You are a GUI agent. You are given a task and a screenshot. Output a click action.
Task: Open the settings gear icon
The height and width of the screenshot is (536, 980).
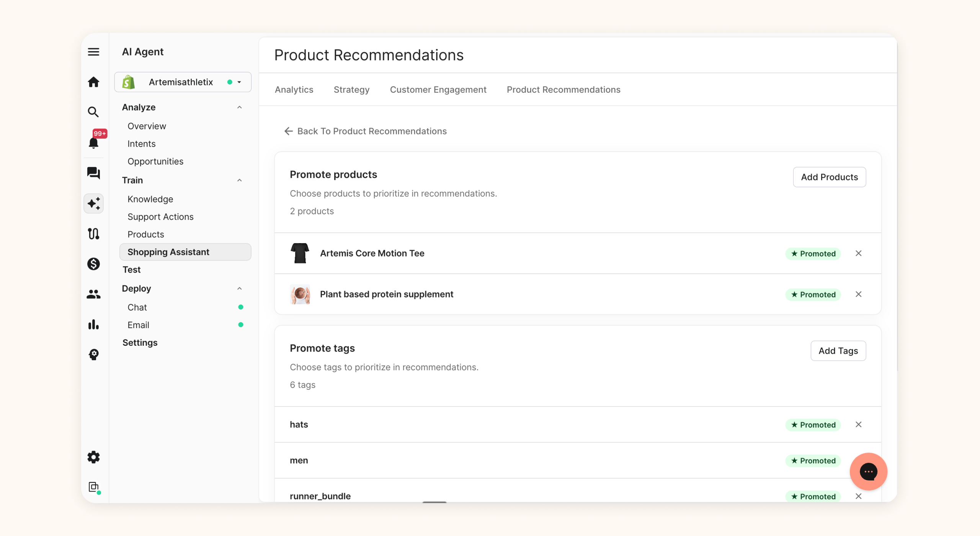(x=93, y=457)
